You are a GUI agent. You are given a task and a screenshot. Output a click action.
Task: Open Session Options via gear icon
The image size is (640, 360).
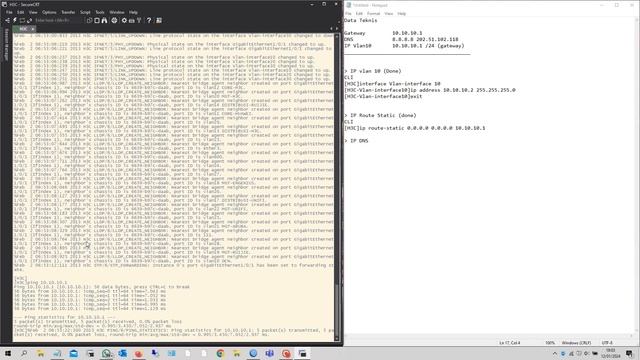[x=124, y=20]
